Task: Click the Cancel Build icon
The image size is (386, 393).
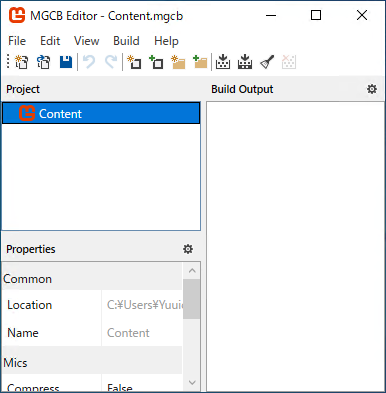Action: (289, 62)
